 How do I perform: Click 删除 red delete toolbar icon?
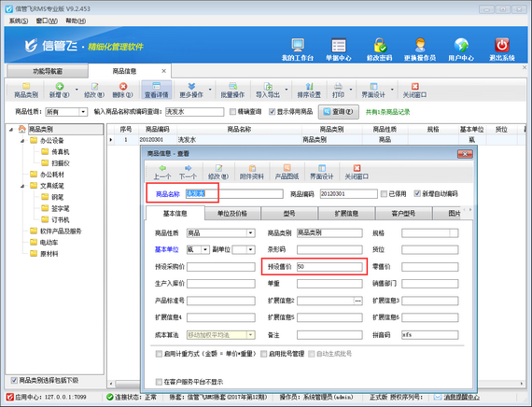click(x=123, y=87)
